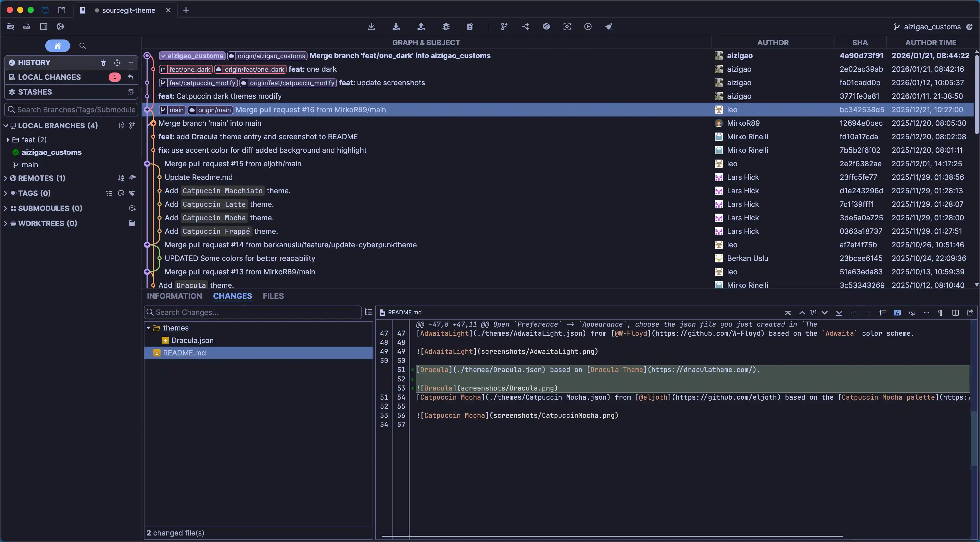
Task: Open LOCAL CHANGES view
Action: point(49,77)
